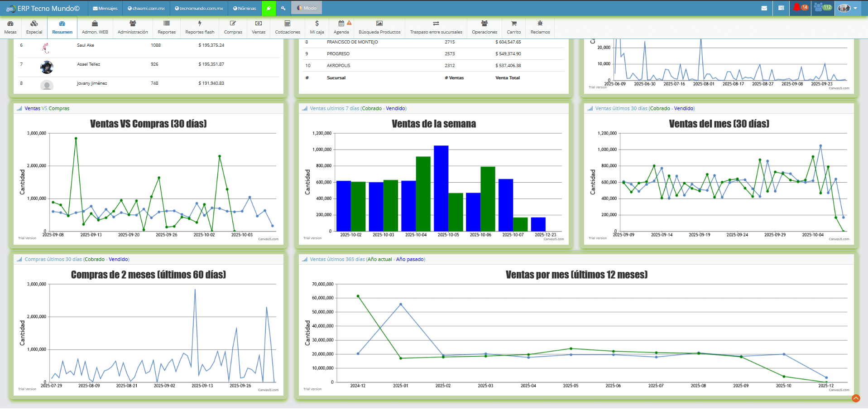Click the green plug icon button

click(269, 8)
